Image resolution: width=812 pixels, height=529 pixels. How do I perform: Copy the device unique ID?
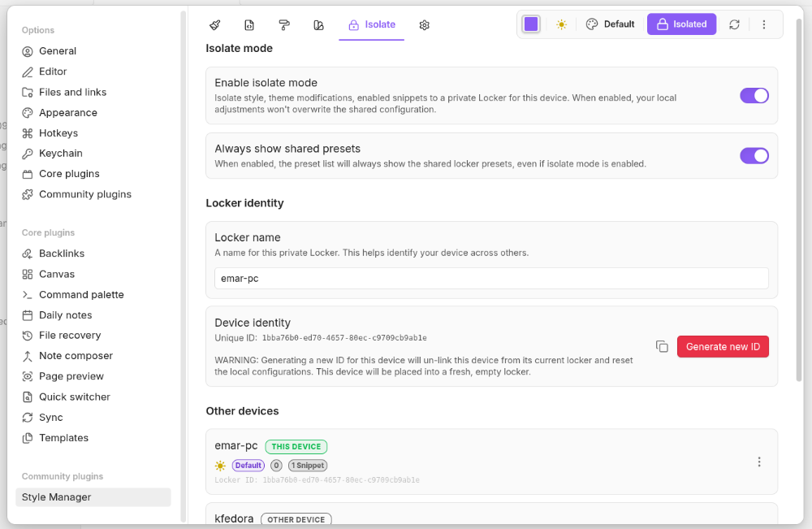662,347
